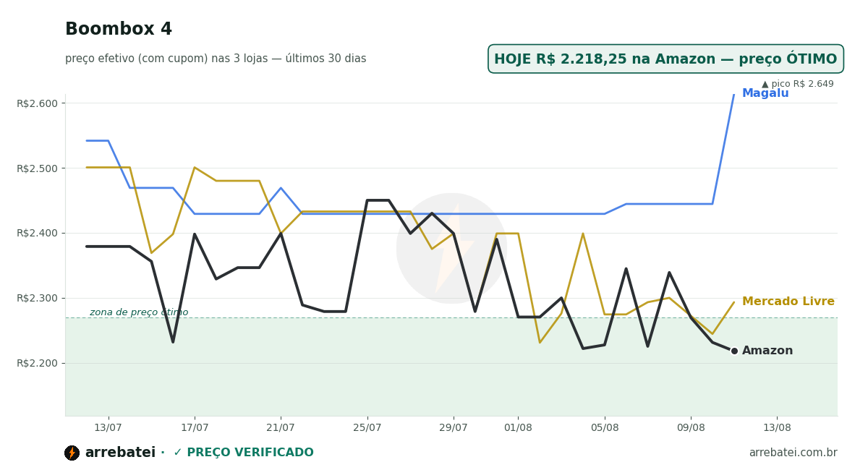The width and height of the screenshot is (868, 470).
Task: Click the 'Amazon' series label
Action: pos(767,351)
